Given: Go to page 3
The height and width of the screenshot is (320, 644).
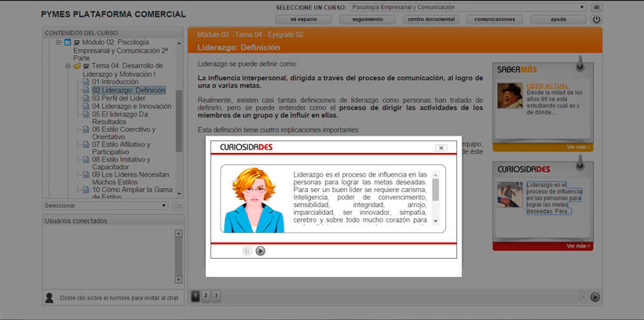Looking at the screenshot, I should 216,296.
